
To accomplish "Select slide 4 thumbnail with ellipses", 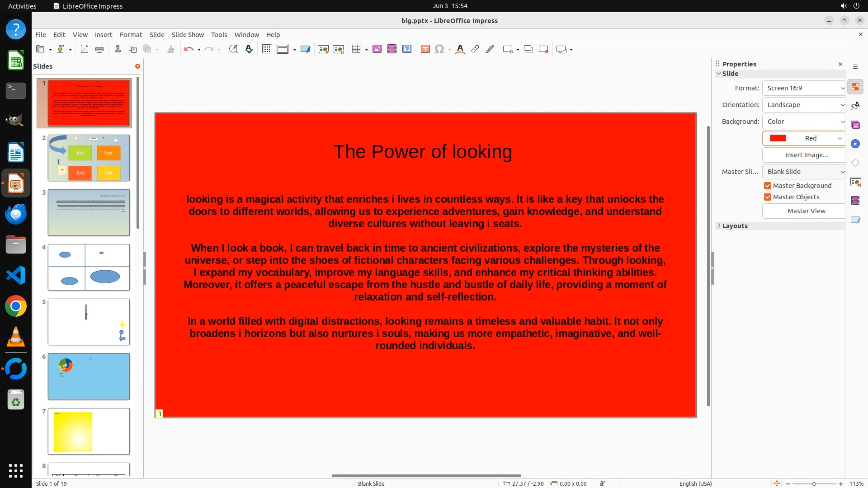I will pyautogui.click(x=89, y=267).
